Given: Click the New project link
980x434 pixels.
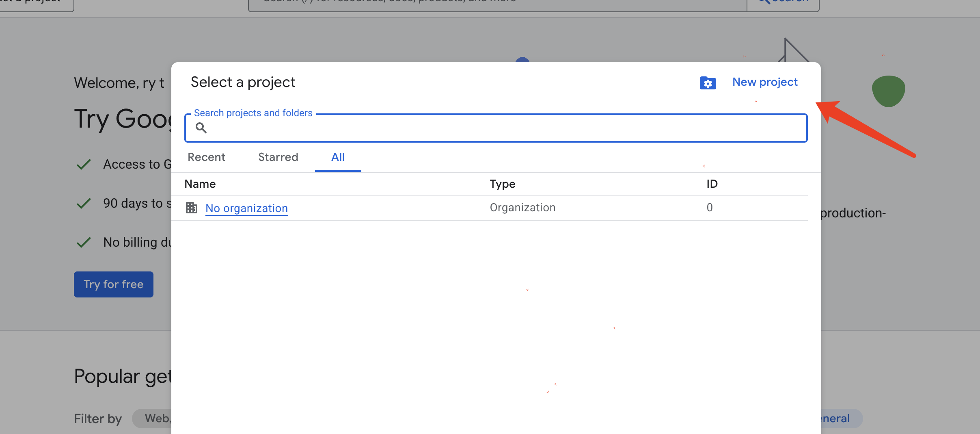Looking at the screenshot, I should click(x=765, y=82).
